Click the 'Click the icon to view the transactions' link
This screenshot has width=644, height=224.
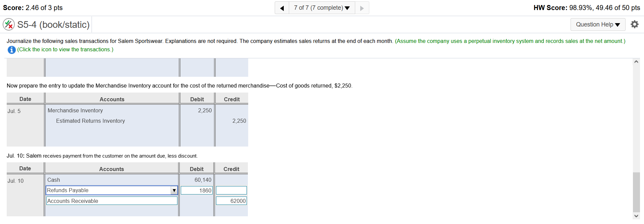click(x=65, y=50)
